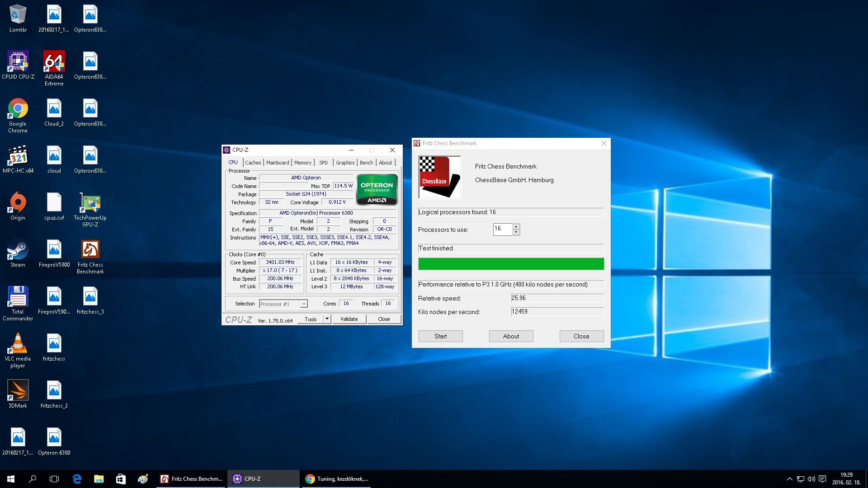
Task: Open the Lomtár recycle bin icon
Action: [x=18, y=19]
